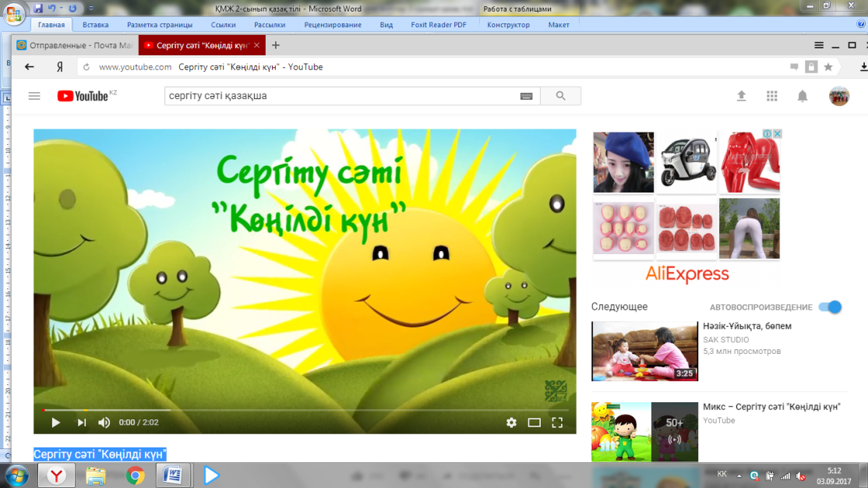Click the YouTube search magnifier button

pos(561,96)
